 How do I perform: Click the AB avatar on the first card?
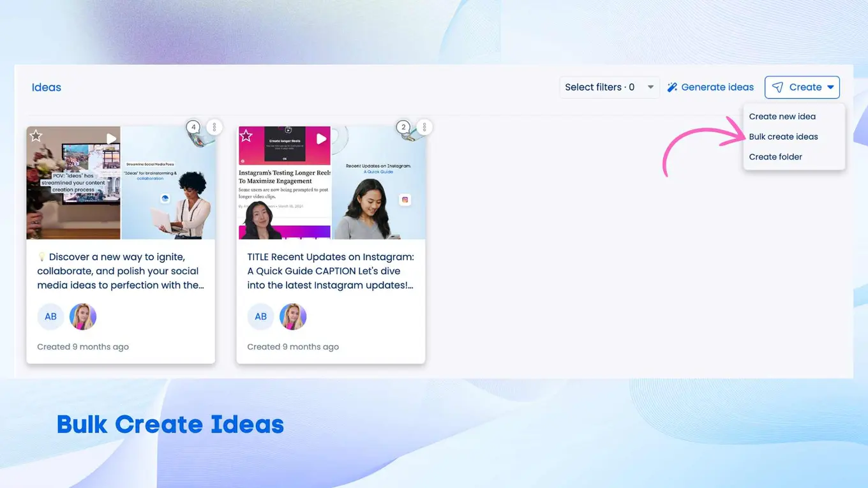point(50,316)
